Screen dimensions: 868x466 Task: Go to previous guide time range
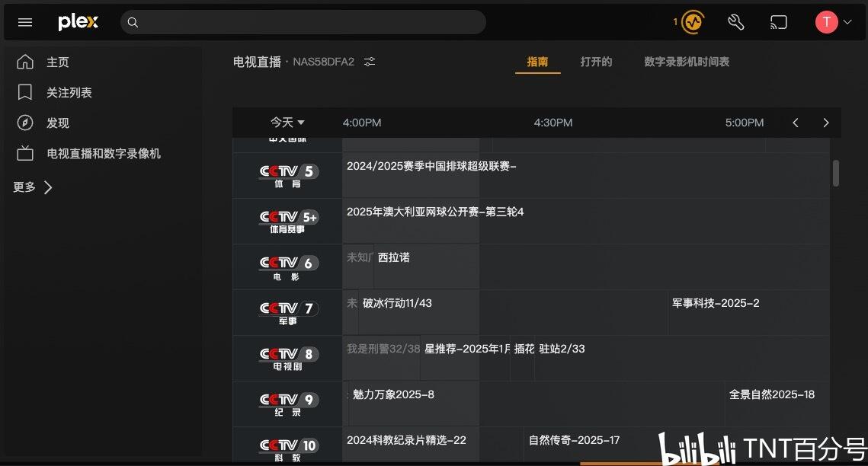click(x=796, y=123)
